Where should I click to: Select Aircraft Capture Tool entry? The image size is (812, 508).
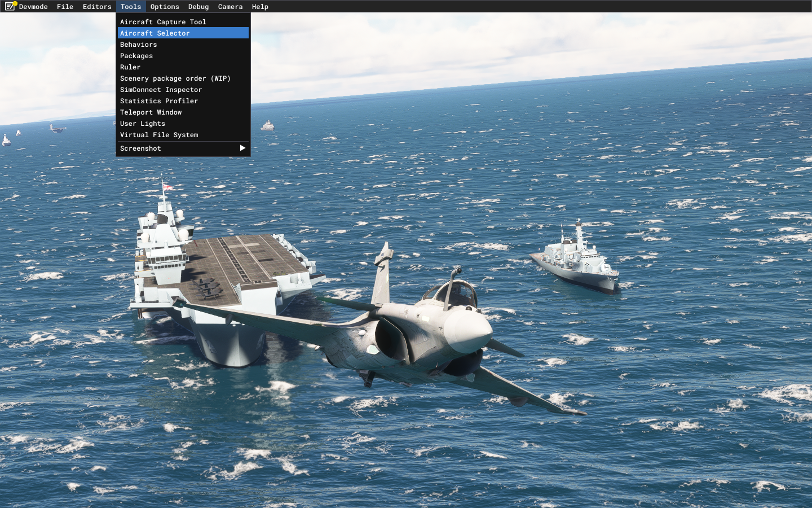(183, 22)
